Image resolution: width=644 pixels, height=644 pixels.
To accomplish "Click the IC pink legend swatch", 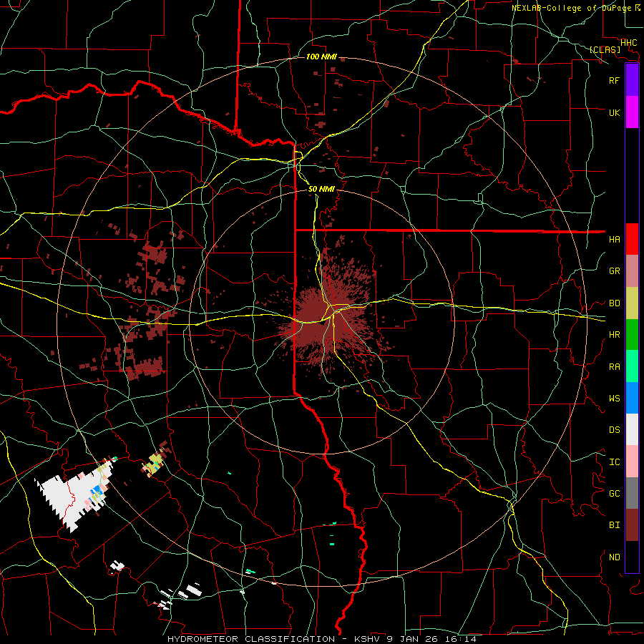I will click(632, 462).
